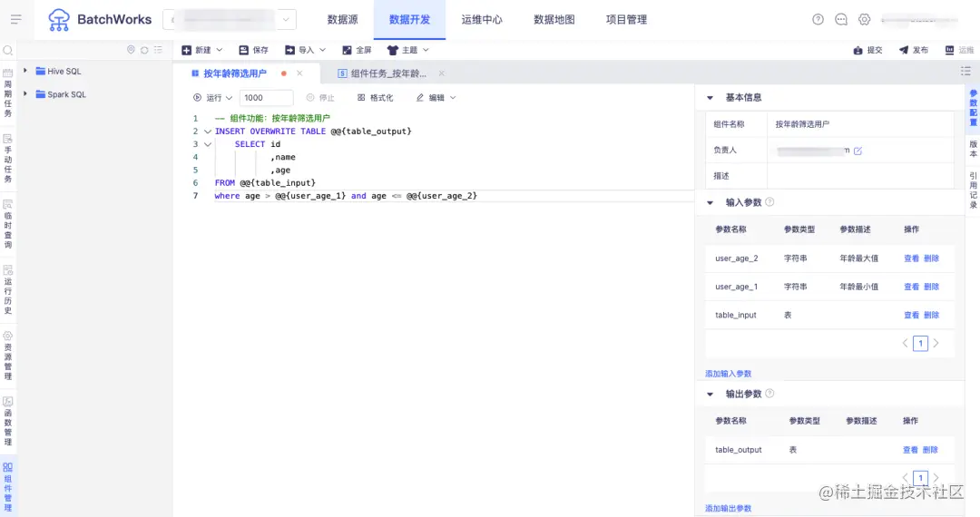The width and height of the screenshot is (980, 517).
Task: Delete the user_age_2 parameter
Action: [x=931, y=258]
